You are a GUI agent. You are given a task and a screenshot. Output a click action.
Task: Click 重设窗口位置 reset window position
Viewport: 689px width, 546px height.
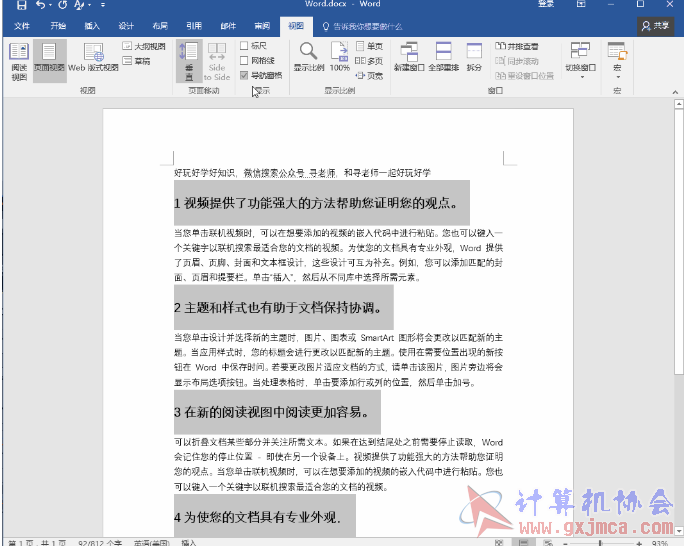pyautogui.click(x=524, y=76)
